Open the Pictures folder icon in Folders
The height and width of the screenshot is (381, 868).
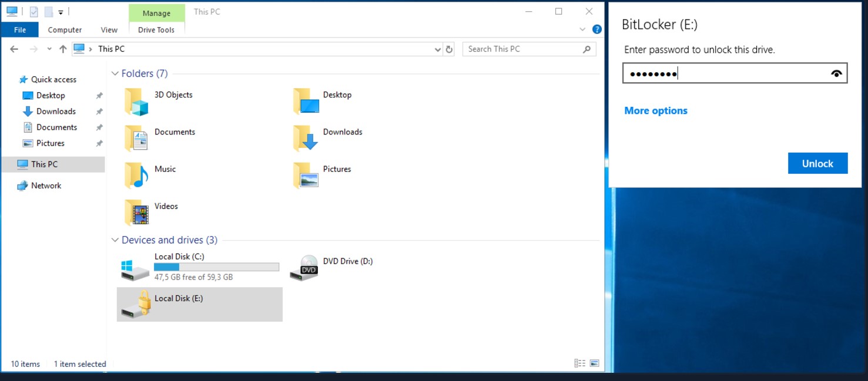306,176
